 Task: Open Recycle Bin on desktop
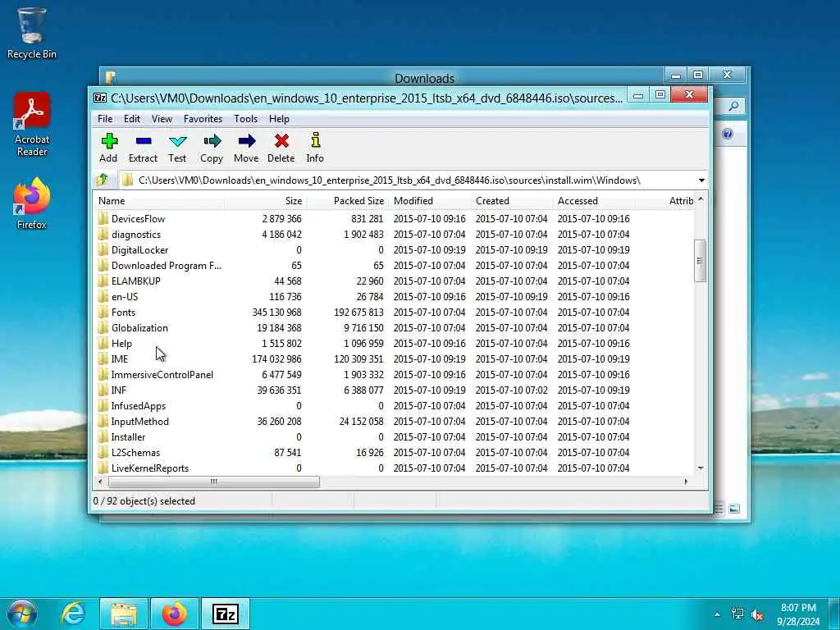coord(32,33)
